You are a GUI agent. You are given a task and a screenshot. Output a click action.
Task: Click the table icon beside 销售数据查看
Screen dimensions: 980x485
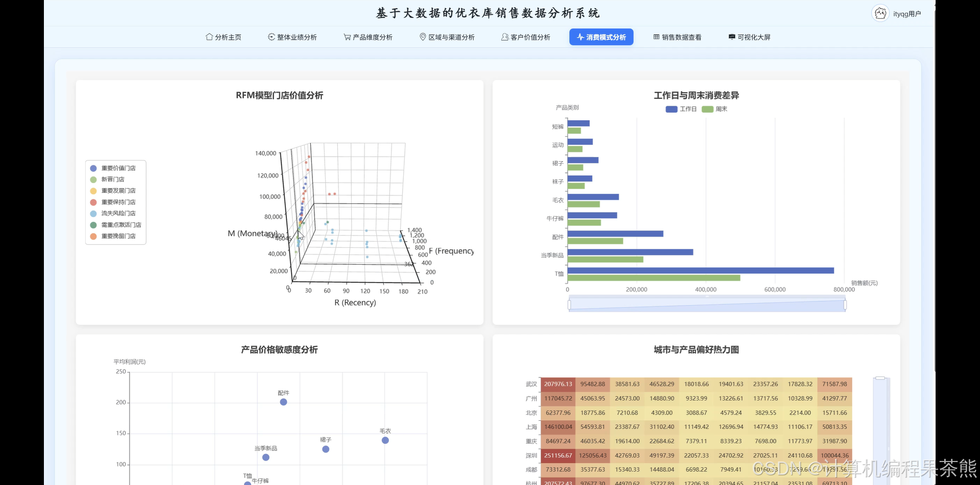tap(656, 37)
